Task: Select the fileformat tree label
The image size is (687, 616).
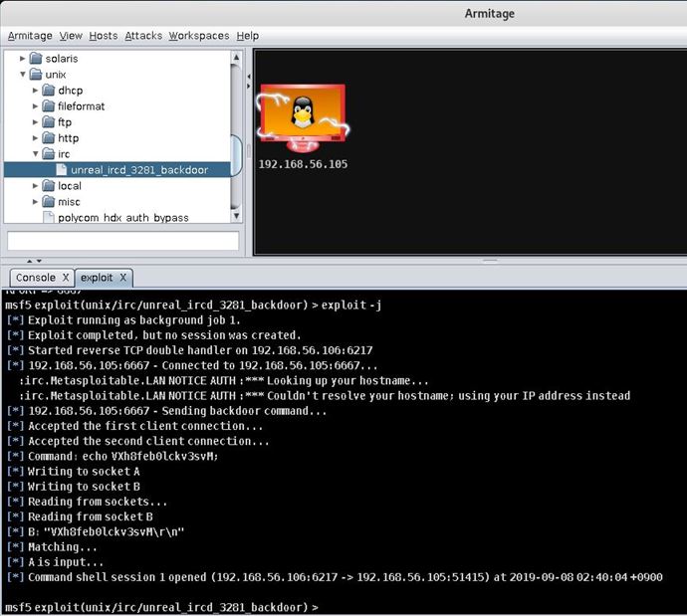Action: pyautogui.click(x=81, y=105)
